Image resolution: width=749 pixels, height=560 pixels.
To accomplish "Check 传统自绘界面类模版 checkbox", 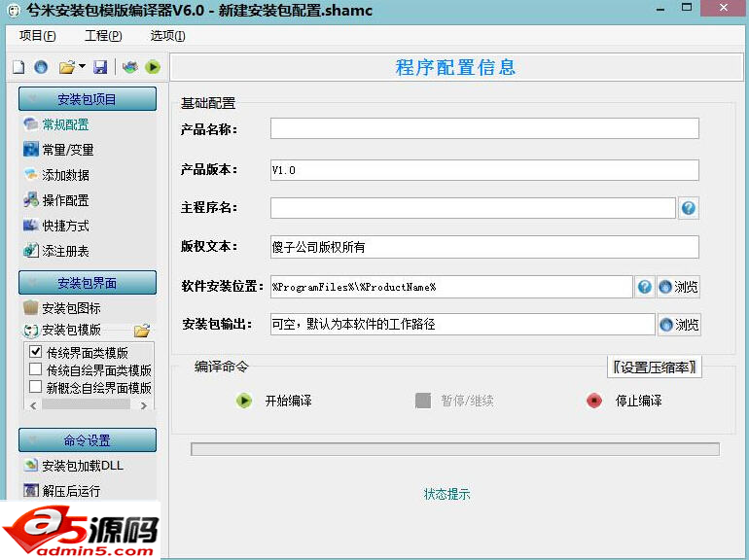I will (x=36, y=369).
